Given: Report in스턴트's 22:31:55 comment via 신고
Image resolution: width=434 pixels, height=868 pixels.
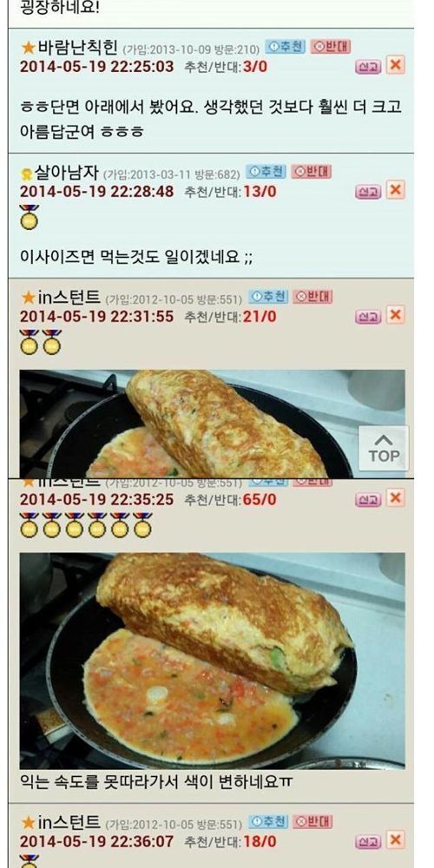Looking at the screenshot, I should tap(368, 317).
